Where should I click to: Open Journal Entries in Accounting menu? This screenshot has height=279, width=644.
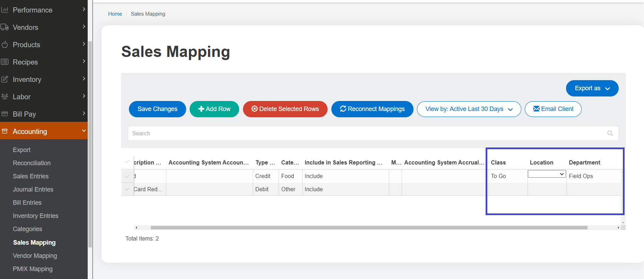coord(33,189)
